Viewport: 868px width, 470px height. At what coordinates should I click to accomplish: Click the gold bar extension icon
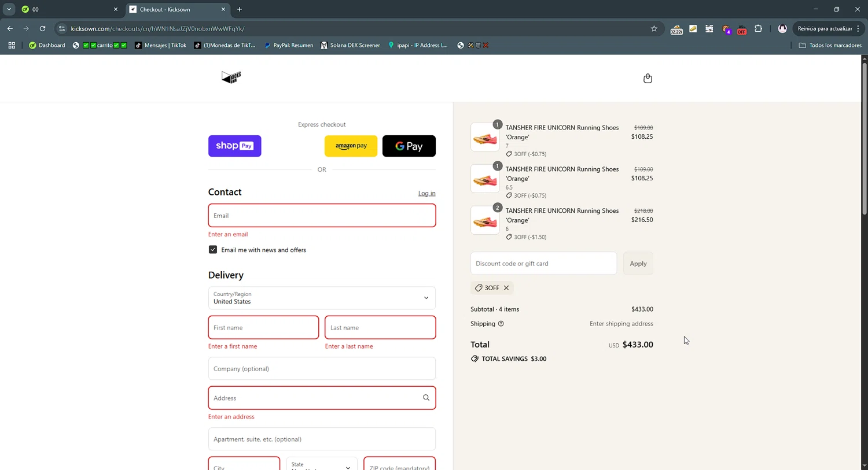point(693,28)
